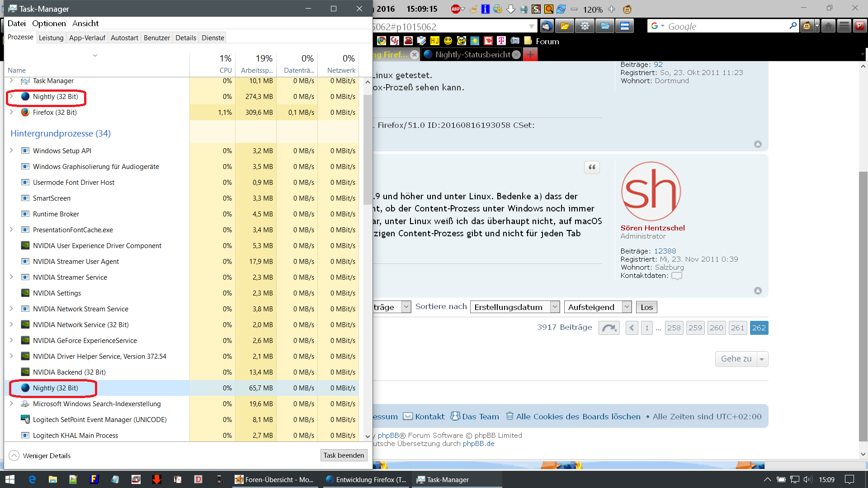Open the Optionen menu

click(49, 23)
